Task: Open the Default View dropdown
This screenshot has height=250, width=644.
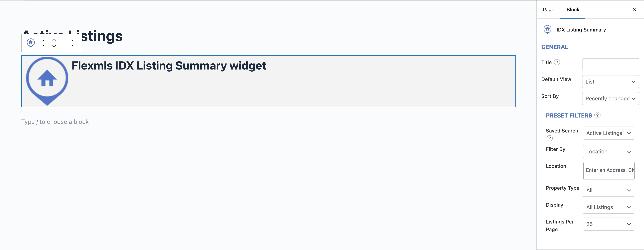Action: point(610,82)
